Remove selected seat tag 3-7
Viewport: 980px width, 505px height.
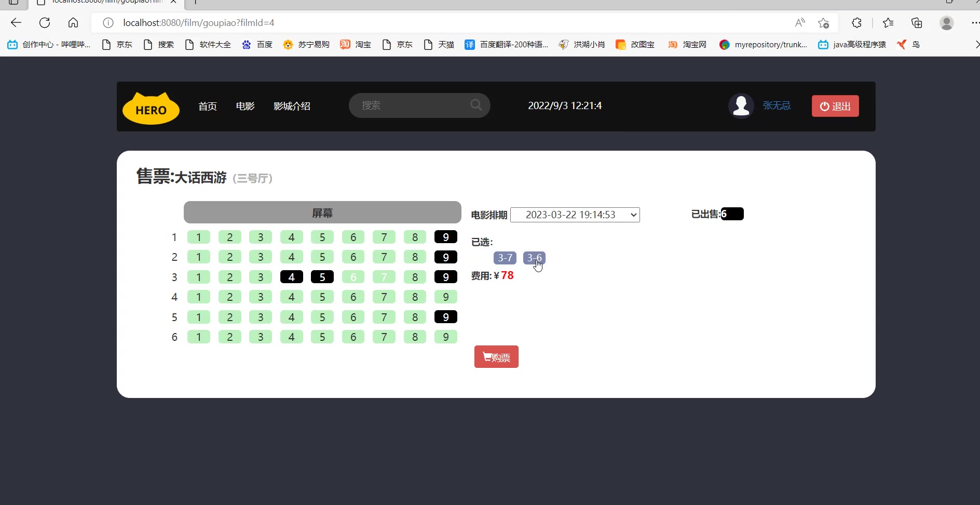coord(505,258)
